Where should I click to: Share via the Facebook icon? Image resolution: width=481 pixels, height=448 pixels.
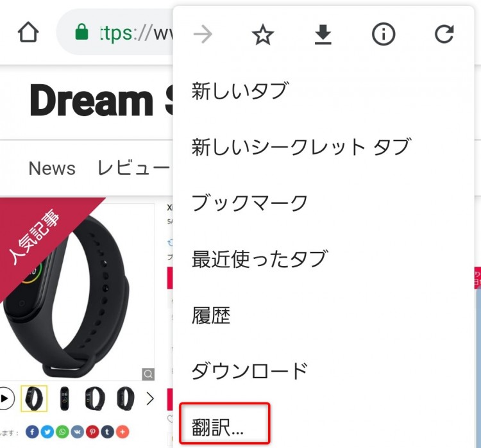32,432
